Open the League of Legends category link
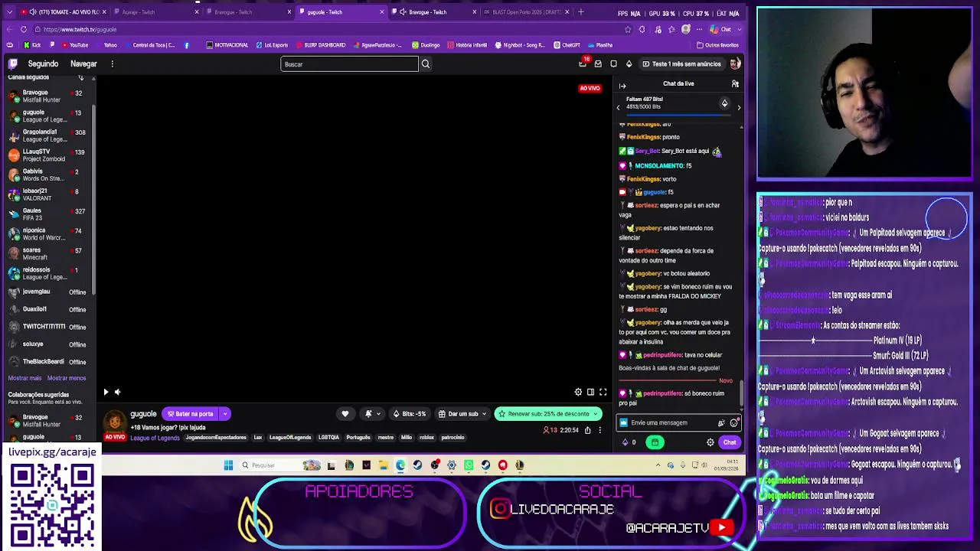 [x=155, y=438]
